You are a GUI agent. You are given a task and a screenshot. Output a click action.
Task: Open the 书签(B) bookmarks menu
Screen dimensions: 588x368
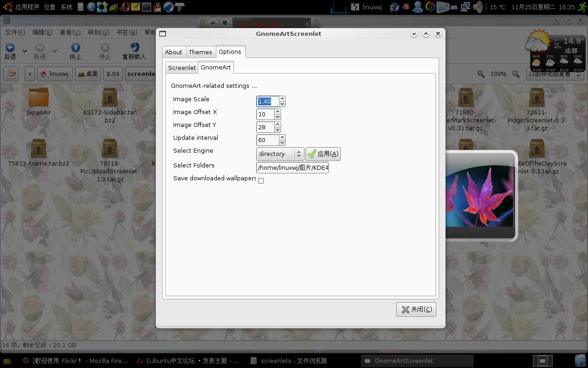[127, 32]
